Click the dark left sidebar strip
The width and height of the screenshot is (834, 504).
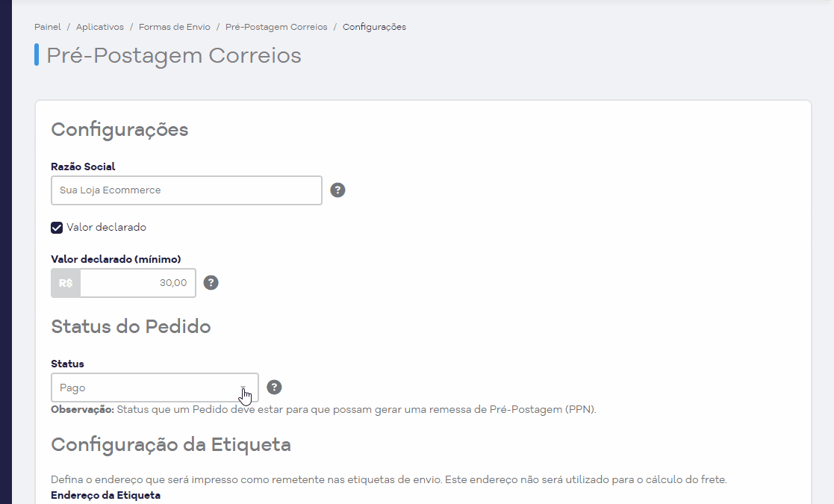(6, 252)
